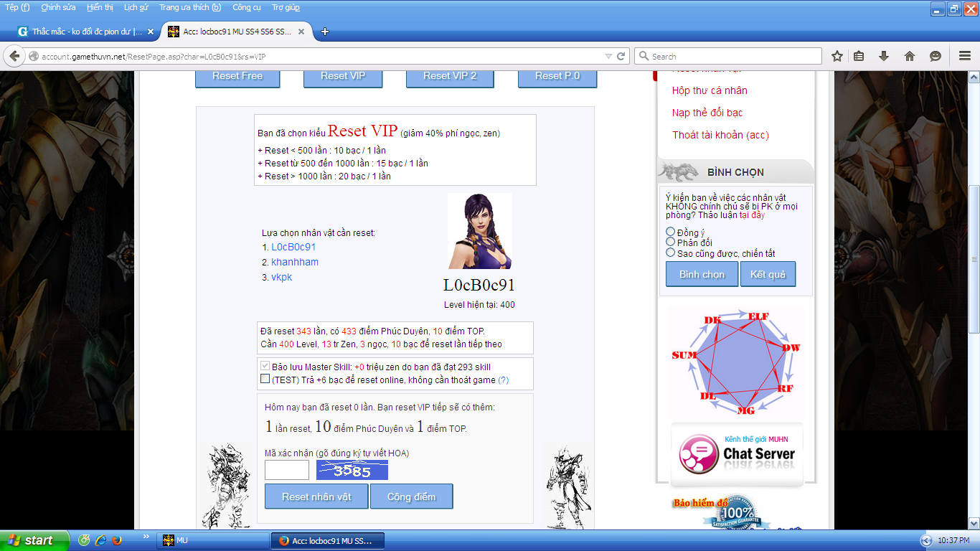Click the smiley chat icon in toolbar
This screenshot has width=980, height=551.
(935, 56)
